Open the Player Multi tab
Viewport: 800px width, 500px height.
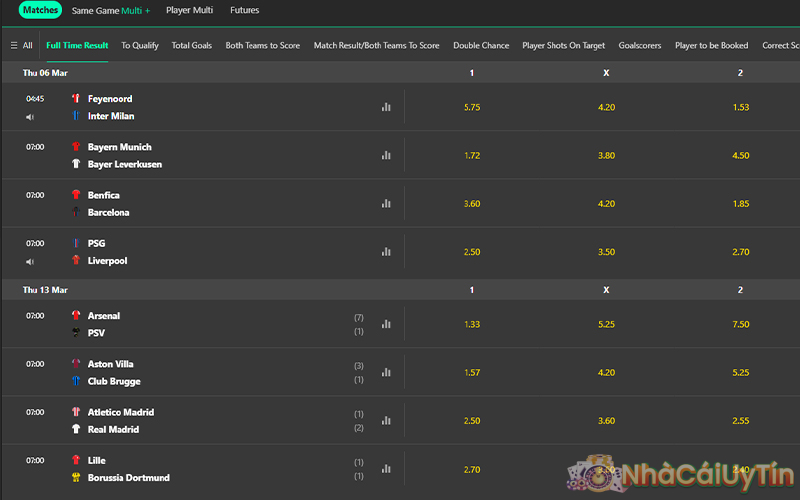[x=190, y=10]
